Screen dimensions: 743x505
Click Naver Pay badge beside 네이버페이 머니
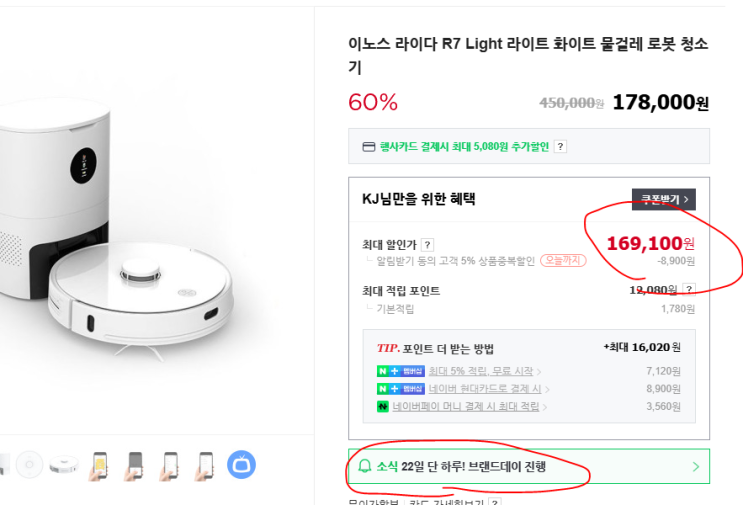[383, 407]
